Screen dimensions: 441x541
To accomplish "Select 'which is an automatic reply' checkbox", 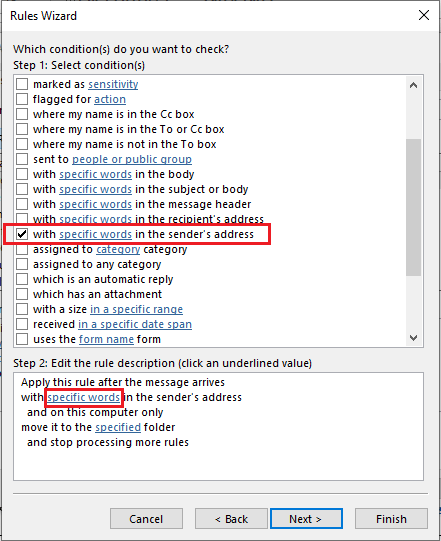I will (x=22, y=279).
